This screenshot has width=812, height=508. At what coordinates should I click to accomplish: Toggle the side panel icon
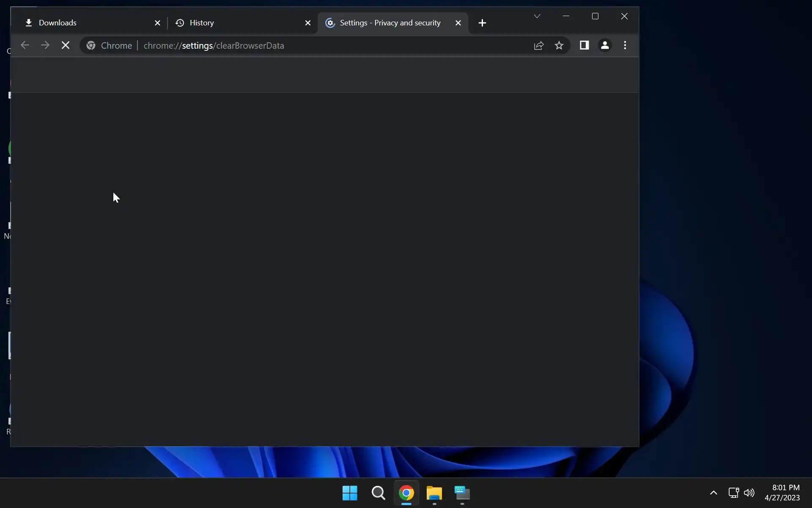click(584, 45)
